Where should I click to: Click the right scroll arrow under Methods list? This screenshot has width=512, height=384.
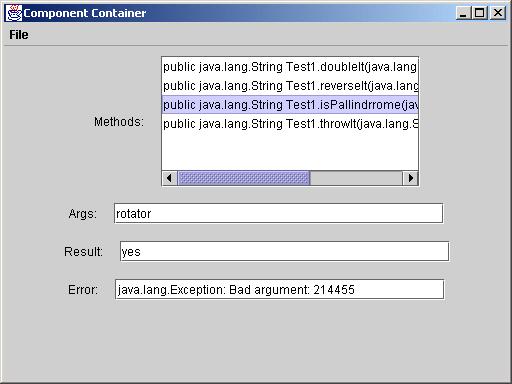pyautogui.click(x=410, y=178)
